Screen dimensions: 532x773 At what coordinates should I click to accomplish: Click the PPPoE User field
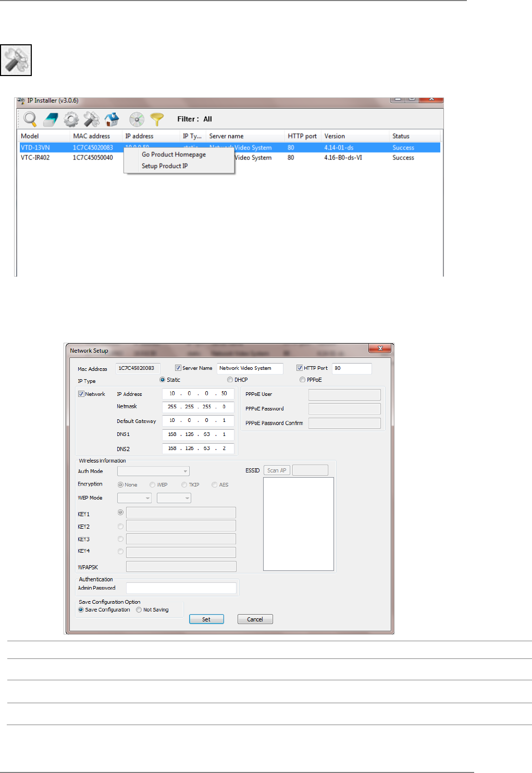click(x=344, y=394)
